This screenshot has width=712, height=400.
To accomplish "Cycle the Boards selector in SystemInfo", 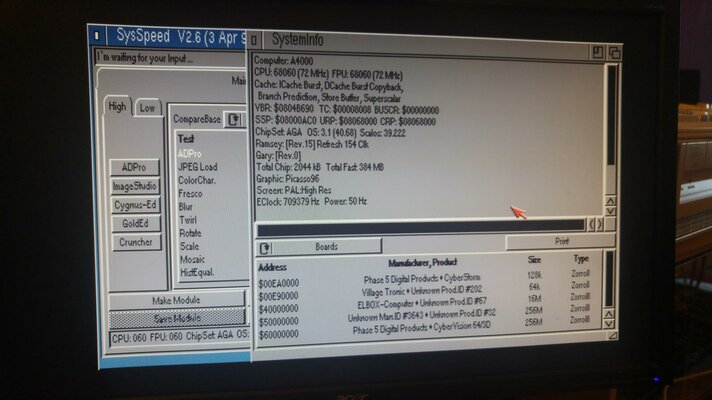I will [x=265, y=246].
